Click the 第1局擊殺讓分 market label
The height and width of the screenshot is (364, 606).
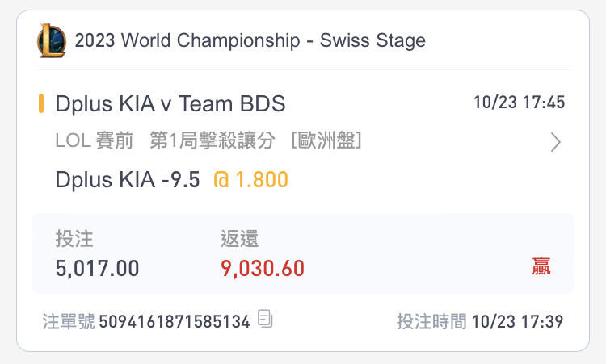(x=213, y=140)
